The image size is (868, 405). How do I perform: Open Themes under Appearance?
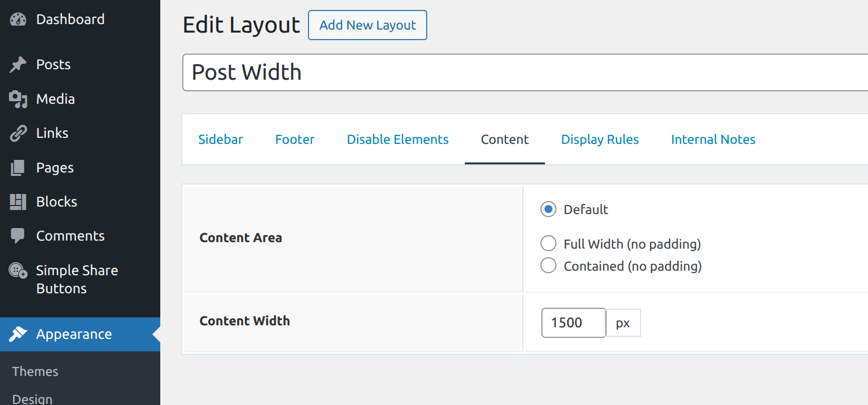(35, 371)
